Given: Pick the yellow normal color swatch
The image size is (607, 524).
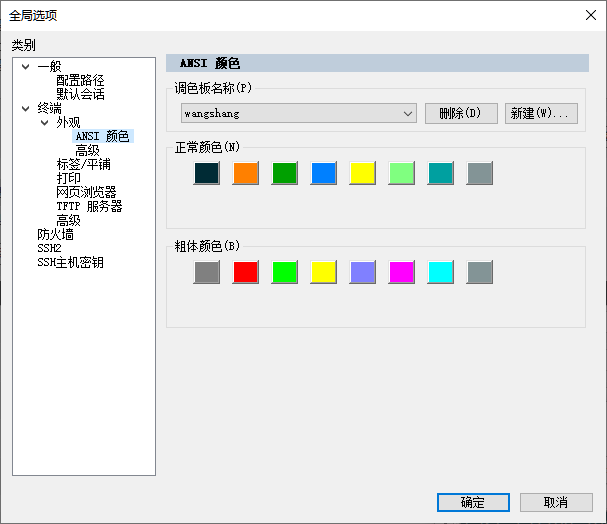Looking at the screenshot, I should [362, 173].
